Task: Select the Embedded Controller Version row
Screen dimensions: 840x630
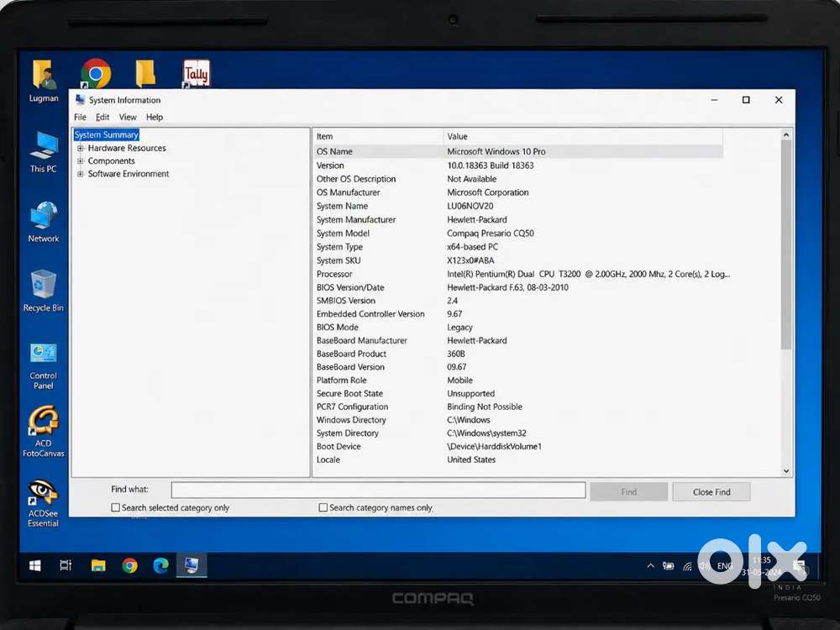Action: tap(518, 314)
